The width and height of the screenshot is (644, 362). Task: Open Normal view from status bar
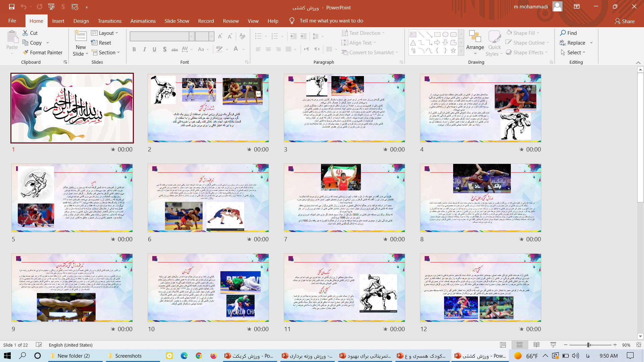coord(503,345)
